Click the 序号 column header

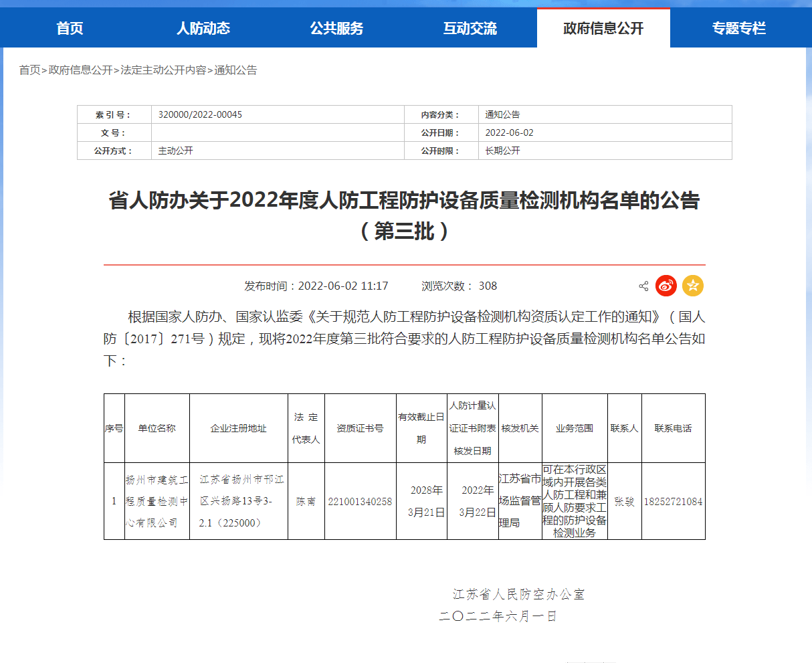click(x=114, y=428)
